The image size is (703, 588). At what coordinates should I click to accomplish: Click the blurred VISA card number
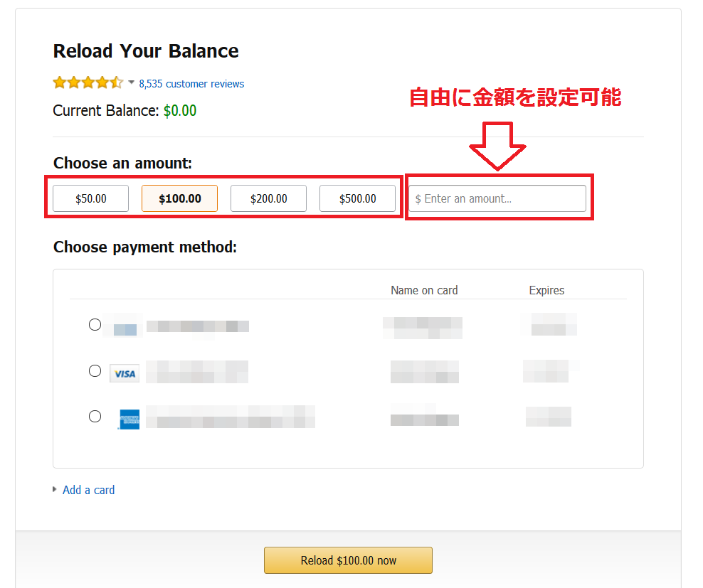pyautogui.click(x=197, y=372)
